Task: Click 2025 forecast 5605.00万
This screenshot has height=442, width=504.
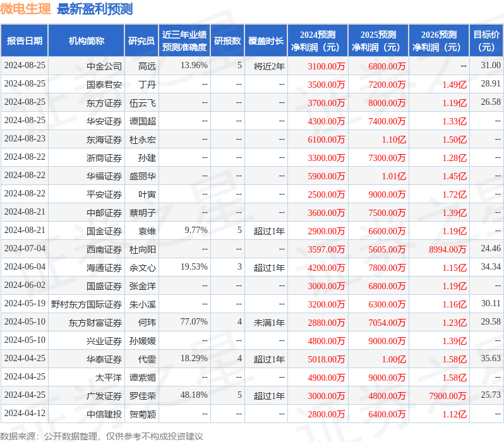Action: [387, 249]
